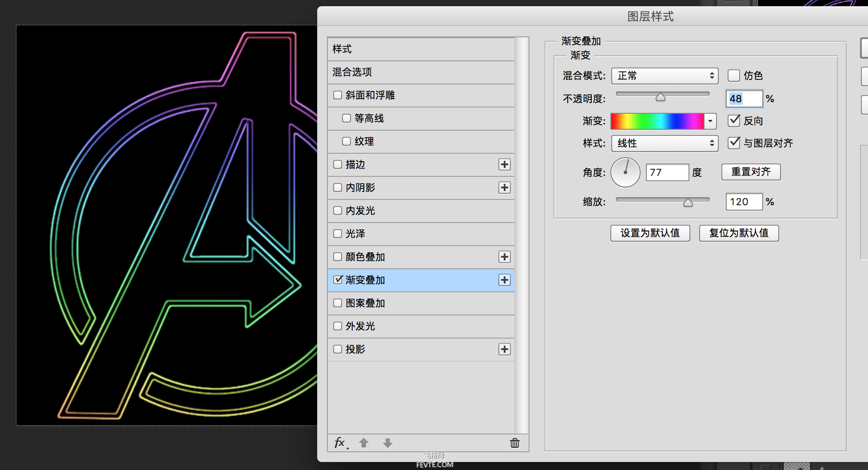Open gradient picker dropdown arrow

tap(710, 121)
